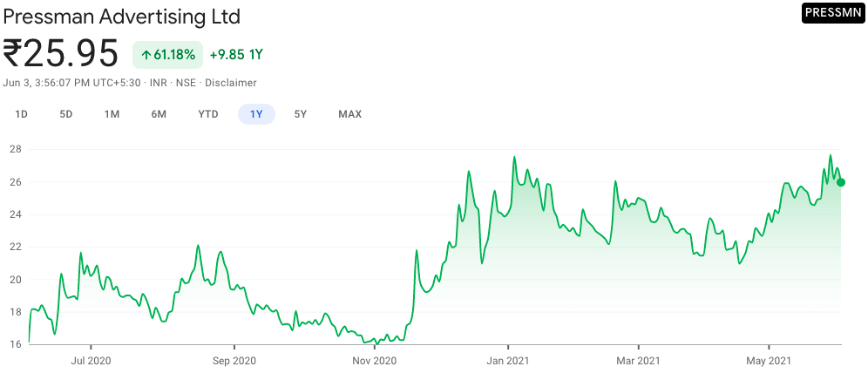The image size is (868, 380).
Task: Click the ₹25.95 price value
Action: pyautogui.click(x=61, y=54)
